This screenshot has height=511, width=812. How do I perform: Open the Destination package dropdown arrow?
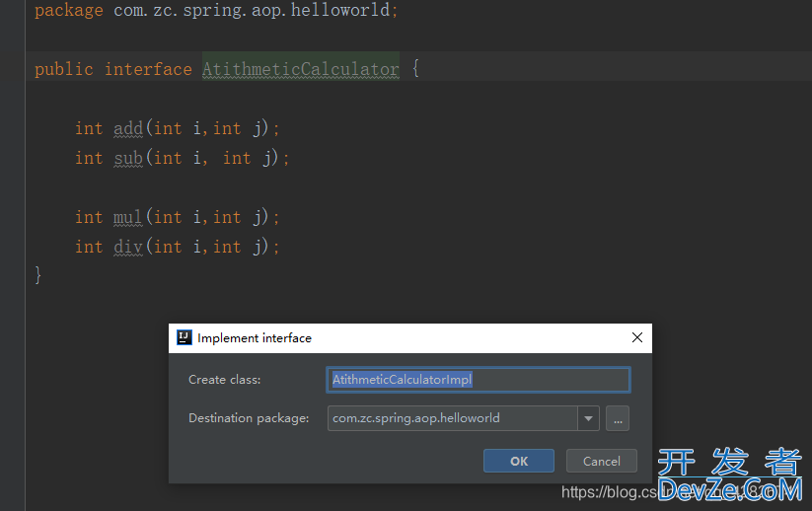click(x=588, y=418)
